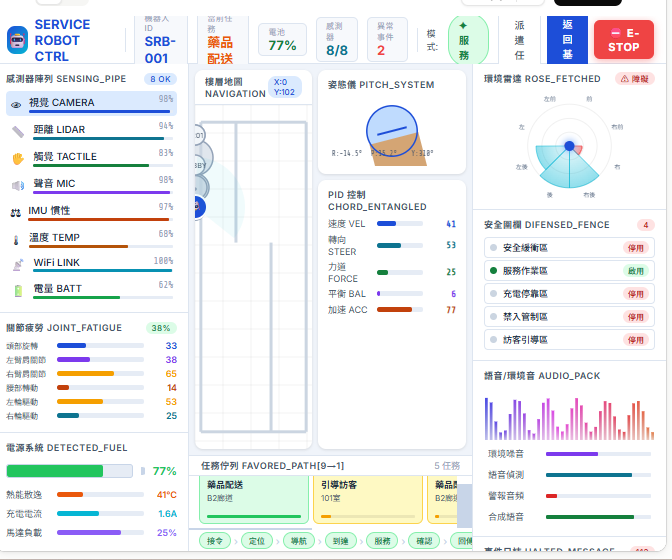Click the audio spectrum chart

click(x=569, y=419)
